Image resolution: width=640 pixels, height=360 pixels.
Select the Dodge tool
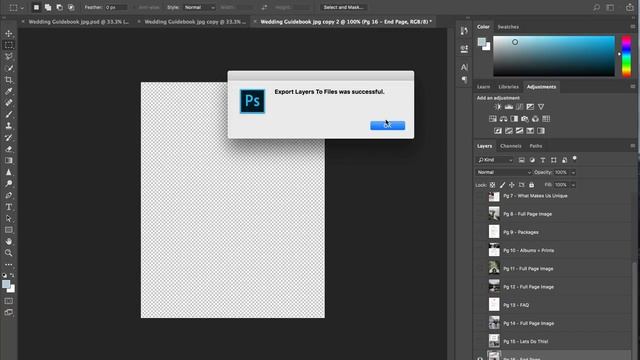[x=9, y=184]
